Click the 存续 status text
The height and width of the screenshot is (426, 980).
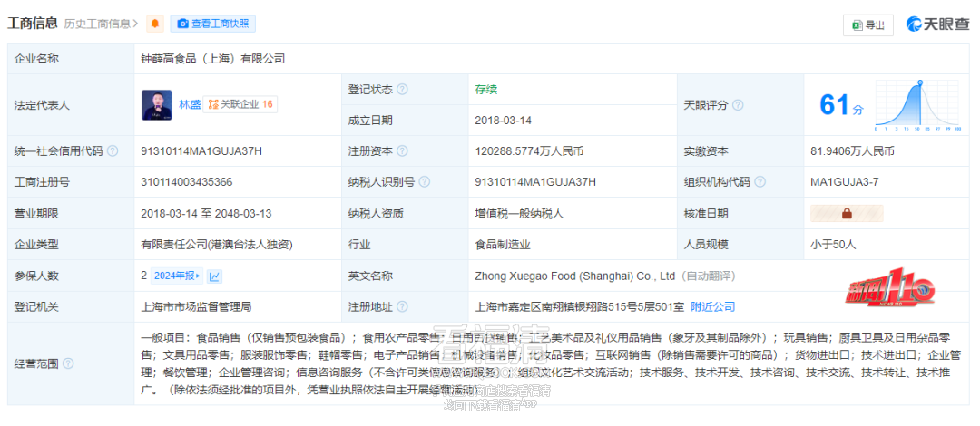point(486,90)
